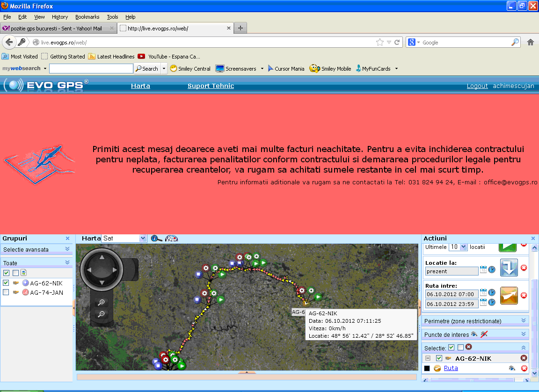539x392 pixels.
Task: Open the Smiley Central toolbar button
Action: click(x=190, y=69)
